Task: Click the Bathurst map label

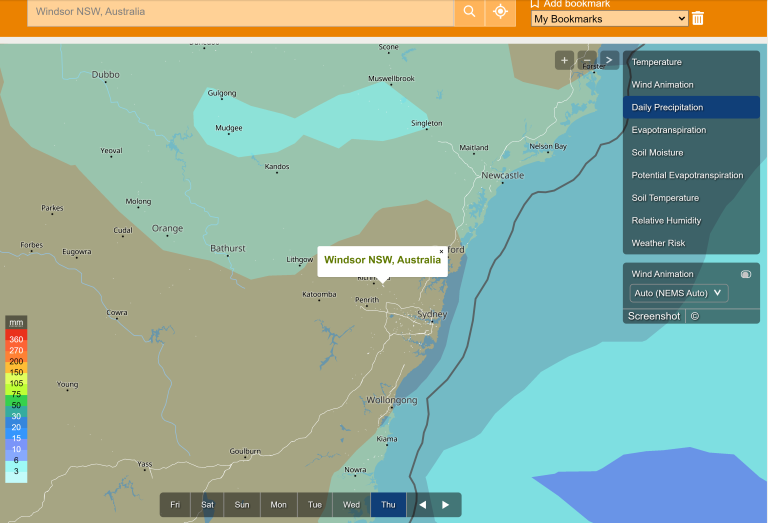Action: tap(228, 248)
